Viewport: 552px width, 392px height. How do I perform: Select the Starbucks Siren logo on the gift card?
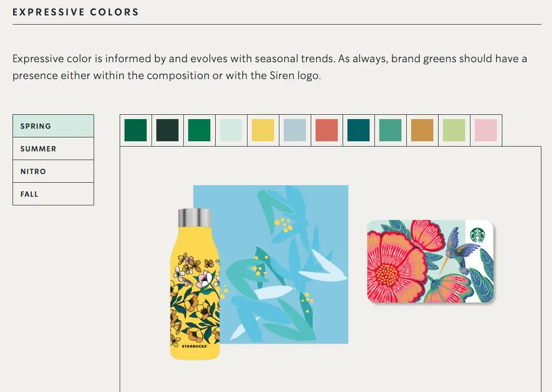point(477,236)
